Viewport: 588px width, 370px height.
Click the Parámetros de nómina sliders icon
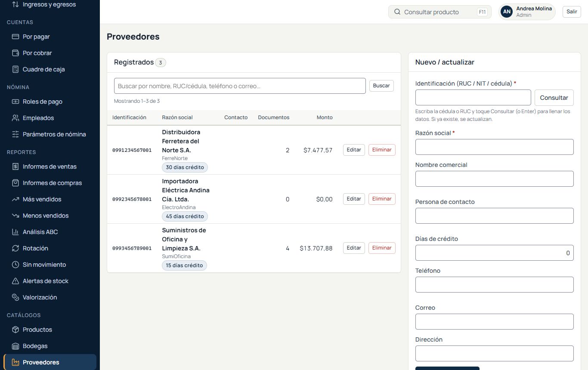click(15, 134)
